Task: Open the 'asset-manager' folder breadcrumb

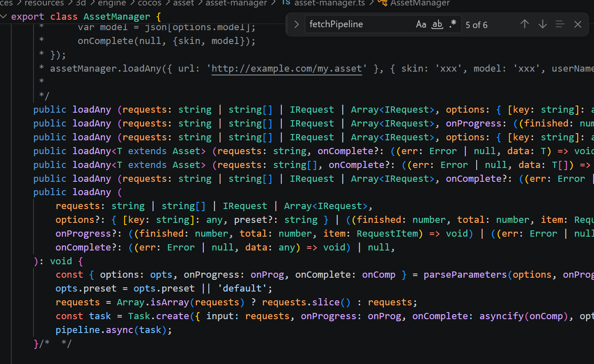Action: click(x=236, y=3)
